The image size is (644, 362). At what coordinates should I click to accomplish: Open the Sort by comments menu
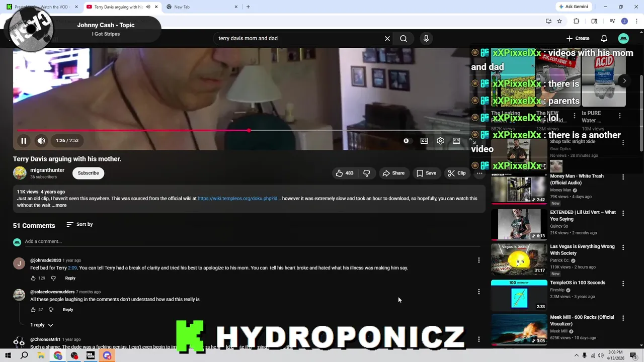[79, 224]
